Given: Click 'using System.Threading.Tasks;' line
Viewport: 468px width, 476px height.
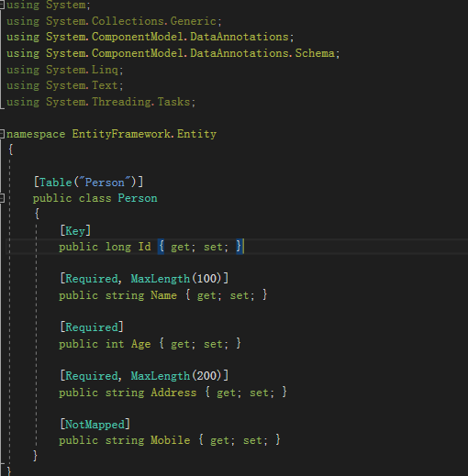Looking at the screenshot, I should coord(101,102).
